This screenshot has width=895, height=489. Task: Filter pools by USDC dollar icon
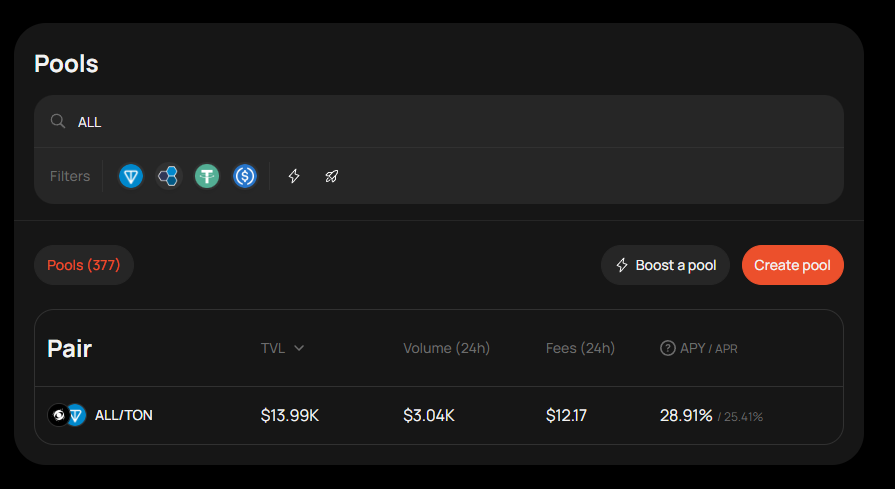245,176
